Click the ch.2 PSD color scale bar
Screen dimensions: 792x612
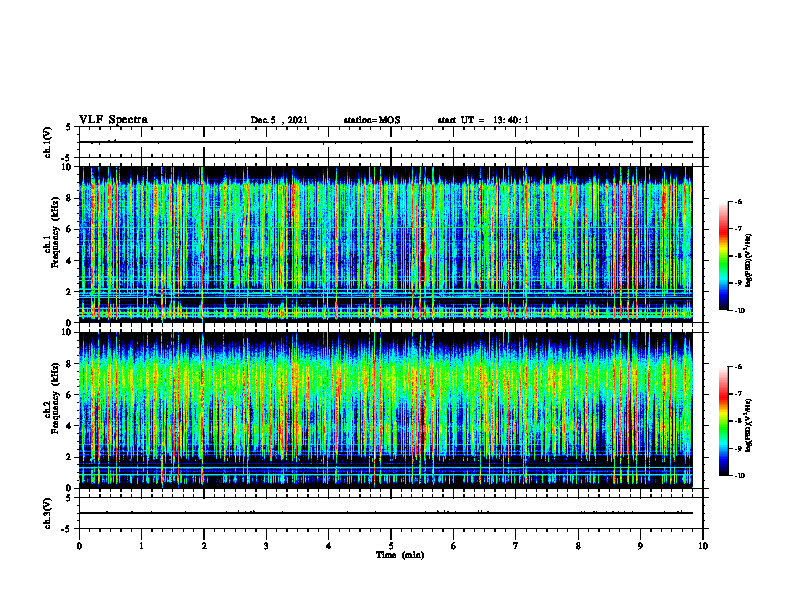[724, 421]
